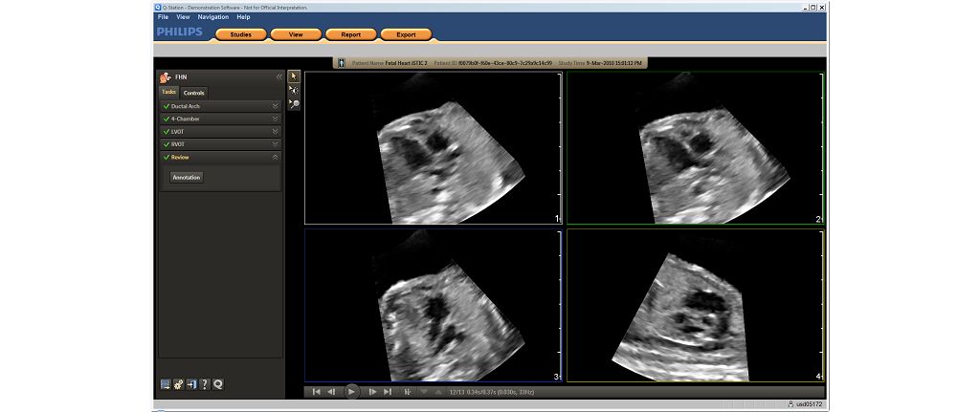This screenshot has height=412, width=980.
Task: Click the exit/door icon in bottom toolbar
Action: click(x=191, y=384)
